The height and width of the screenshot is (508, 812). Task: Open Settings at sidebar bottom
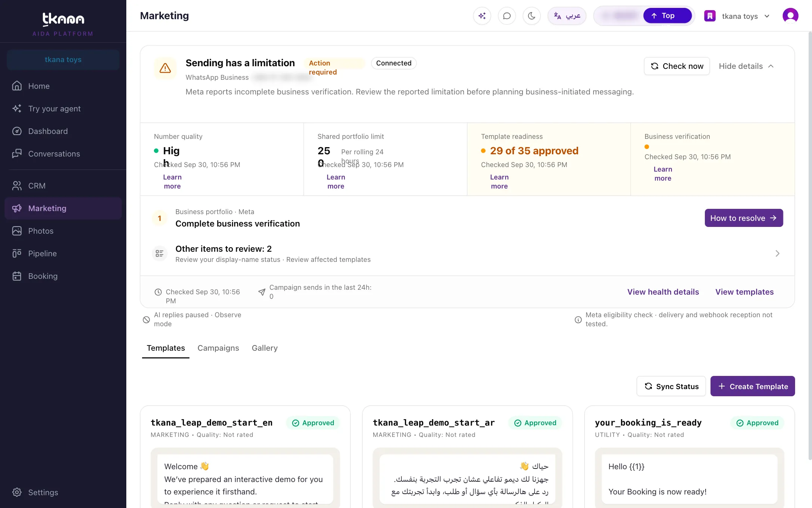(x=63, y=493)
